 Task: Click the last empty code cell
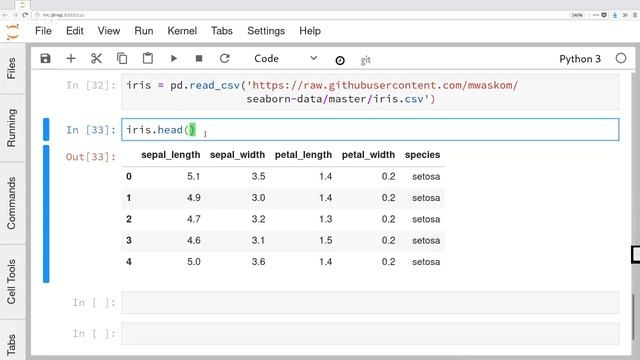pos(370,333)
